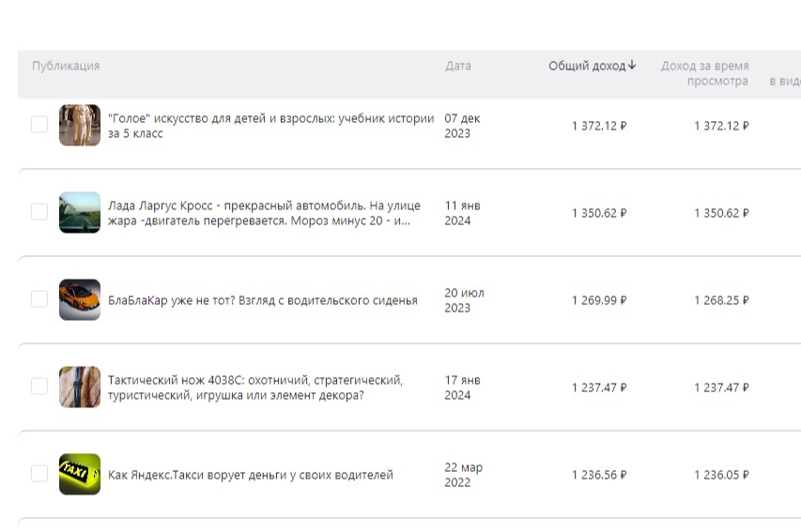The image size is (801, 532).
Task: Click the Публикация column header
Action: pos(66,66)
